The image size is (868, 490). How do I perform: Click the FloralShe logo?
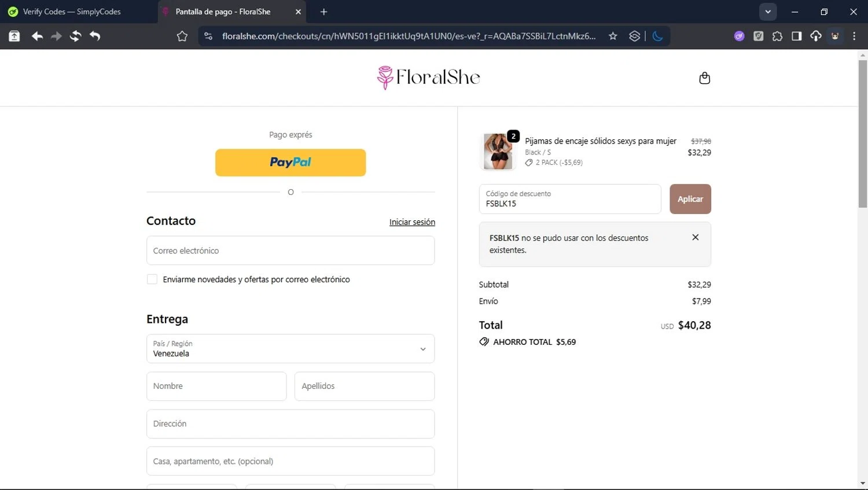428,78
